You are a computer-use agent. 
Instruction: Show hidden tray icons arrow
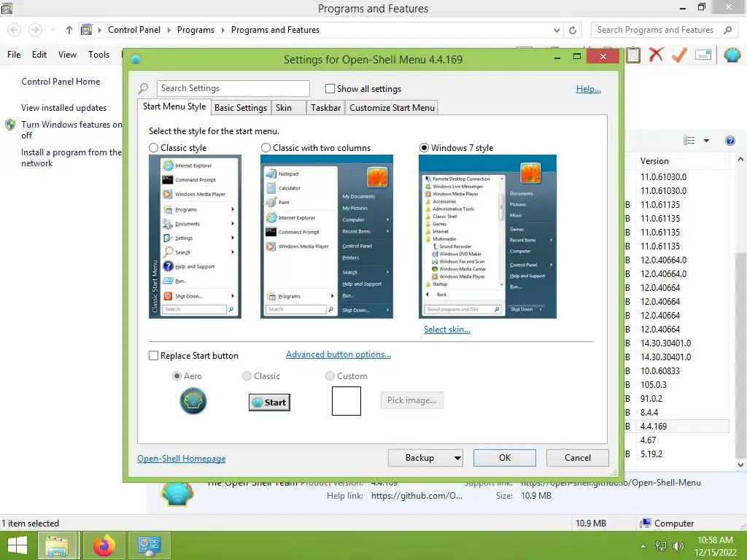click(643, 546)
